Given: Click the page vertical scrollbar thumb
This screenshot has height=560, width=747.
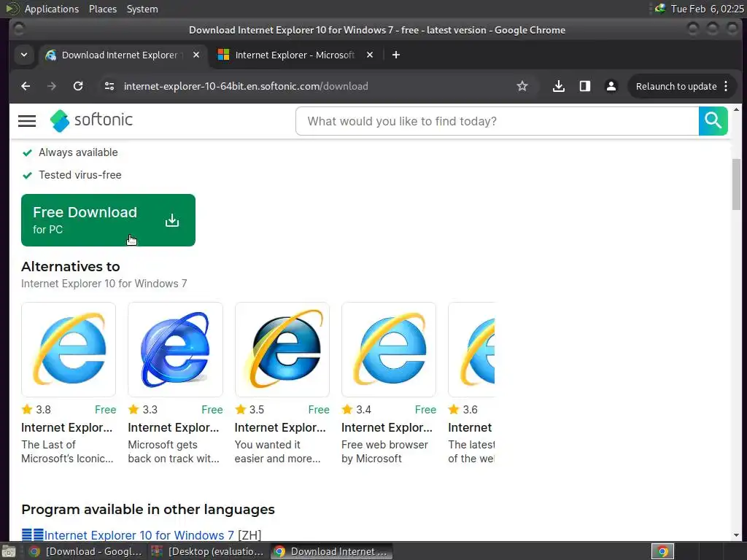Looking at the screenshot, I should tap(737, 184).
